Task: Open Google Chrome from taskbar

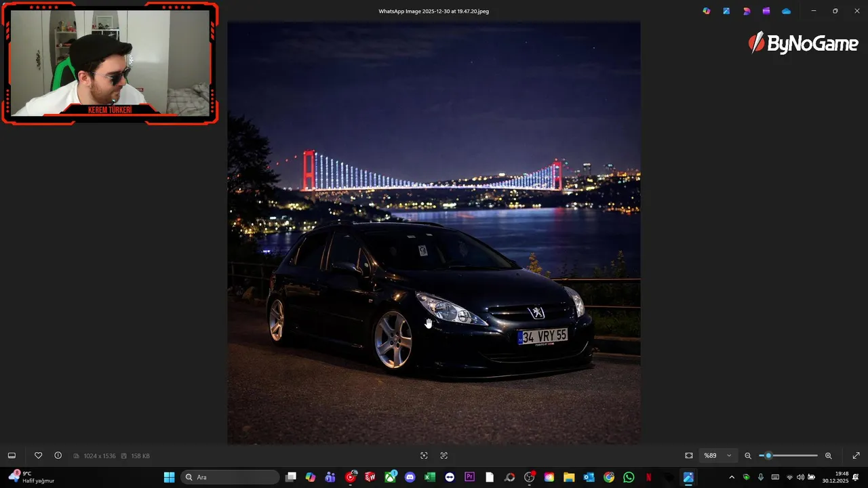Action: pos(609,477)
